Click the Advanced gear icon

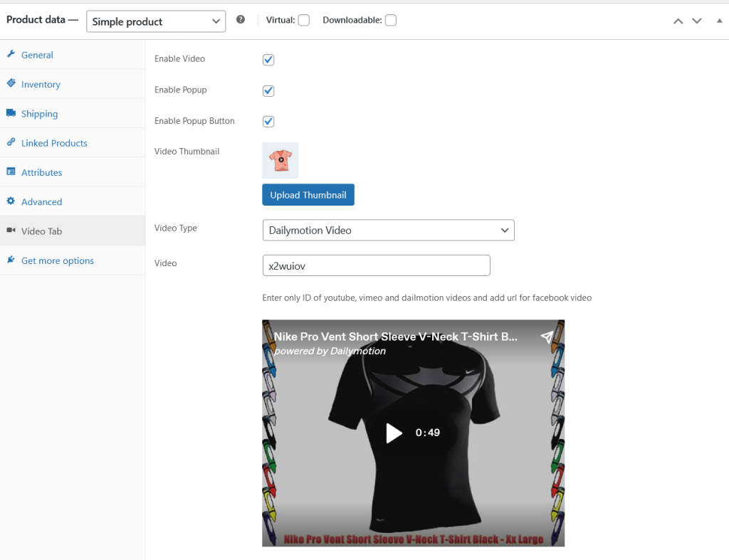click(x=11, y=202)
